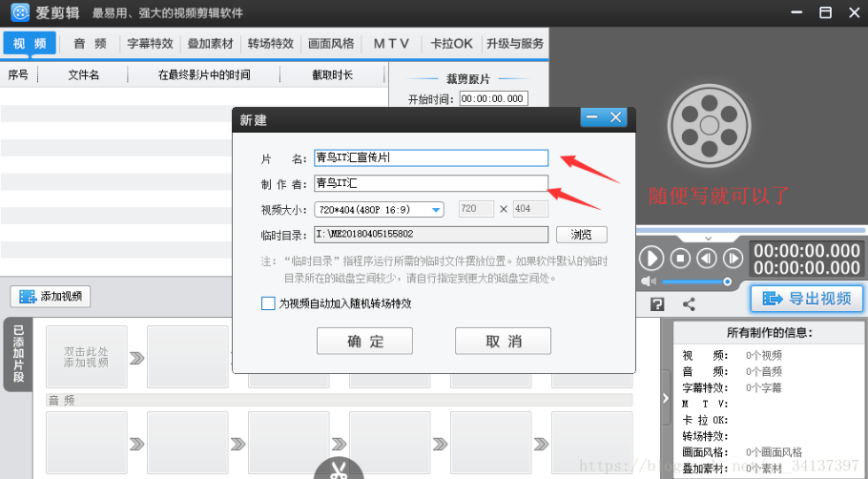The height and width of the screenshot is (479, 868).
Task: Step back one frame in the preview
Action: click(x=707, y=258)
